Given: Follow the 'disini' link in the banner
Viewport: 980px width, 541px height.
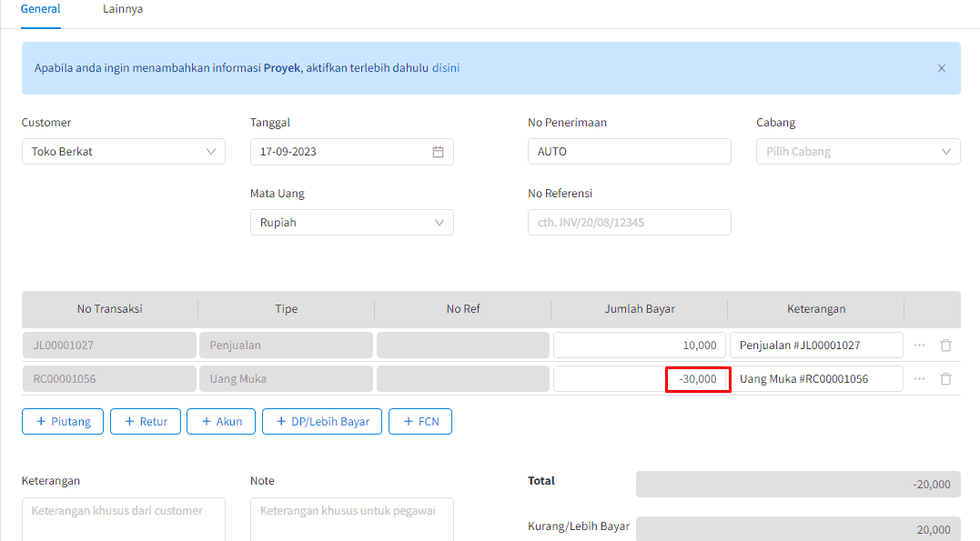Looking at the screenshot, I should click(446, 68).
